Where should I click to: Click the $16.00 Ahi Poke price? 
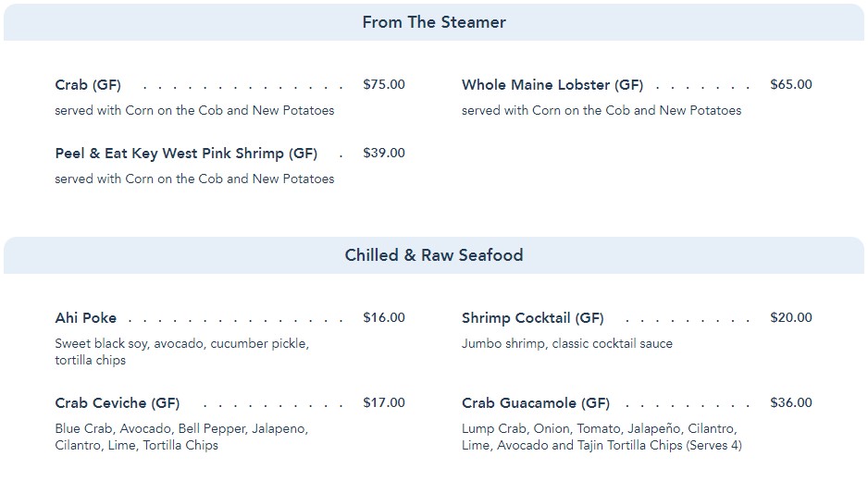pos(384,317)
